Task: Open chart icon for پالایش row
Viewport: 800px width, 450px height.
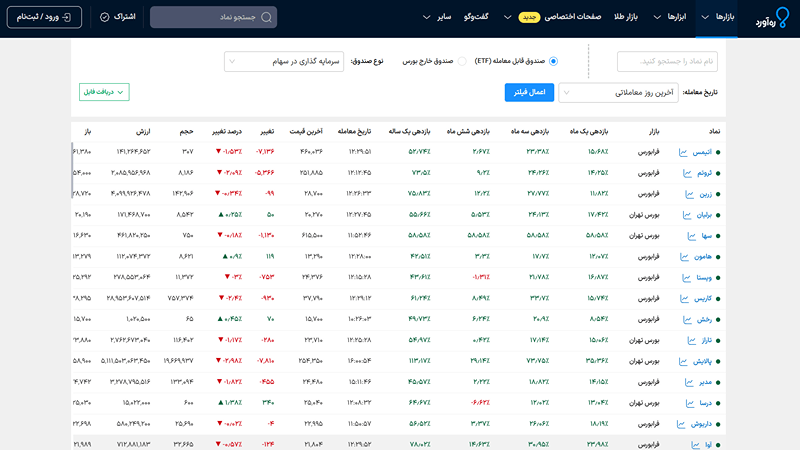Action: click(683, 361)
